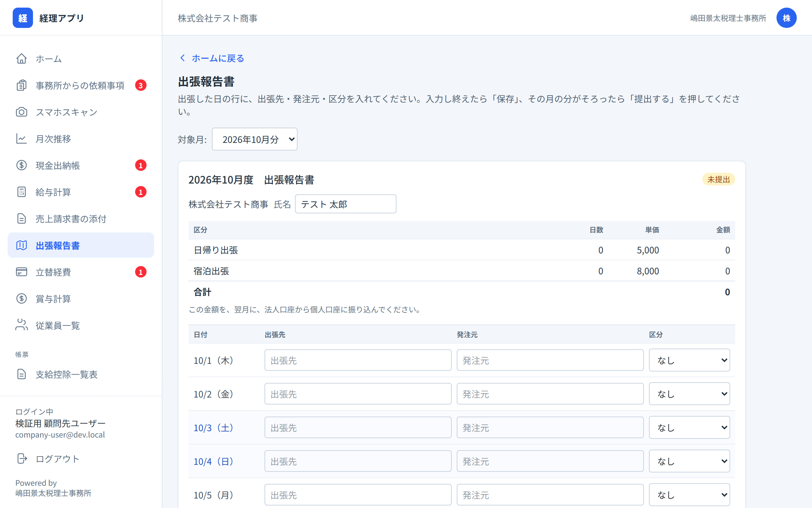Open 月次推移 menu item
Screen dimensions: 812x508
tap(81, 139)
